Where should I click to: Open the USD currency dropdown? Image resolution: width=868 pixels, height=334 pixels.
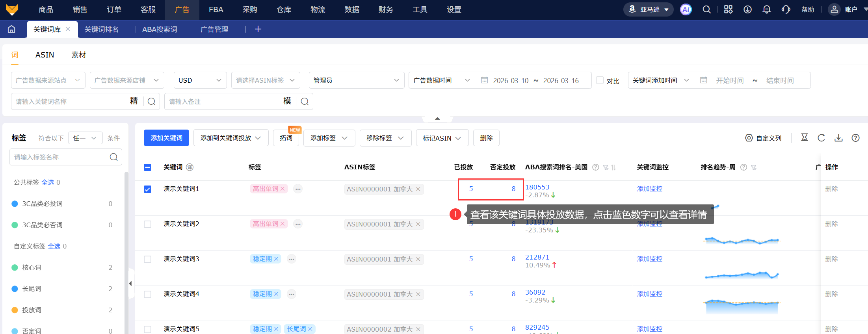click(x=200, y=80)
